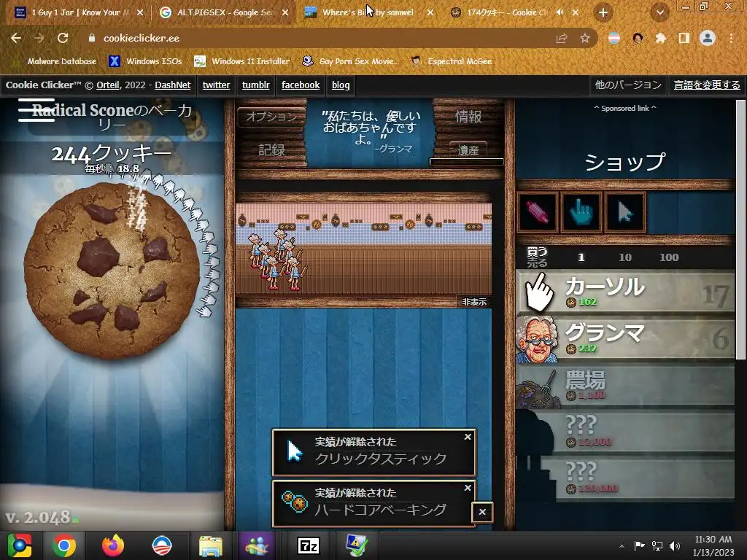This screenshot has width=747, height=560.
Task: Close all notifications with the boxed X
Action: (x=482, y=512)
